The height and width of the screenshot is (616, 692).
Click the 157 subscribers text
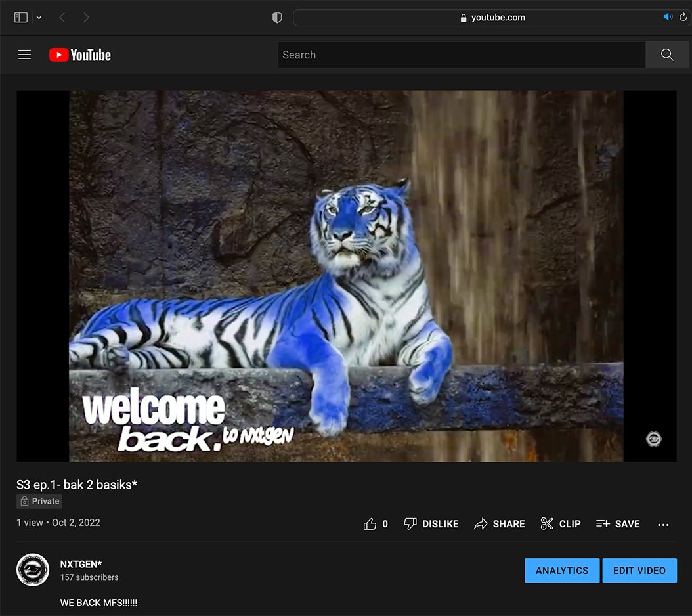click(89, 577)
